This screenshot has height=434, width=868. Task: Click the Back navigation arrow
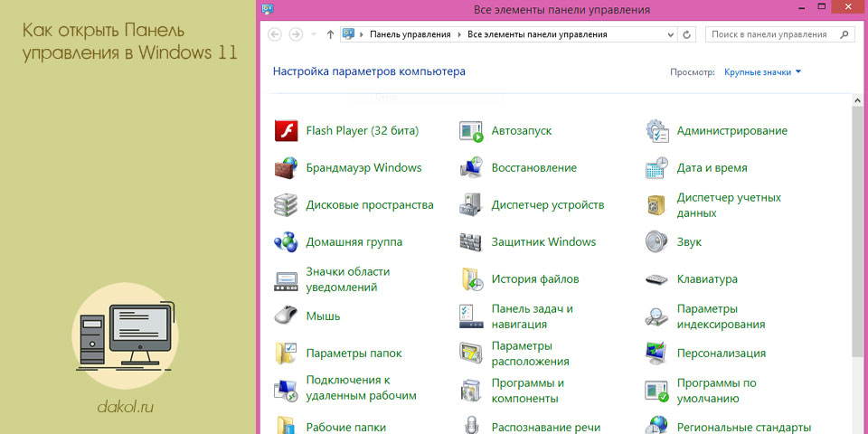[275, 34]
